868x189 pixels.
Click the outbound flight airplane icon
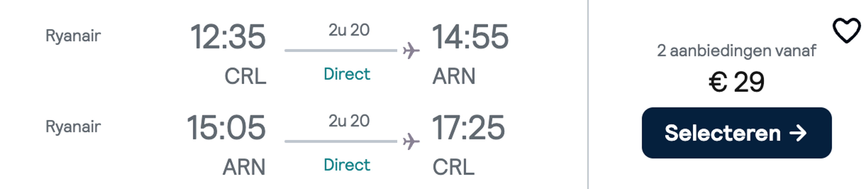coord(411,51)
